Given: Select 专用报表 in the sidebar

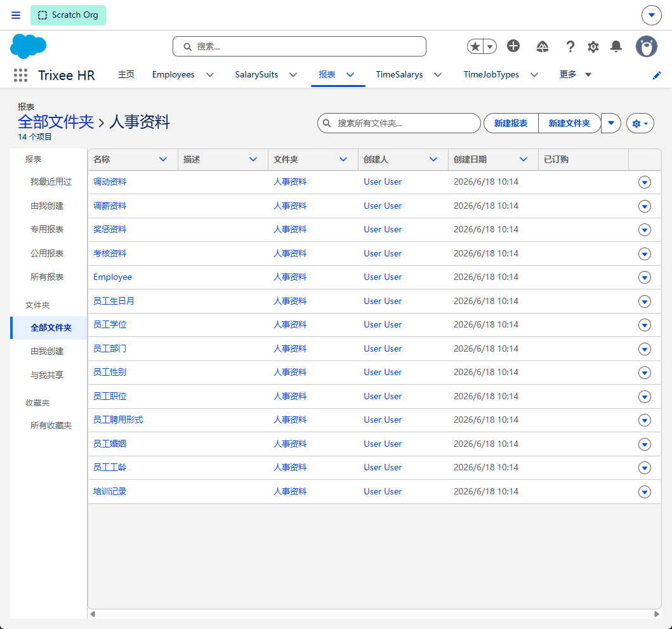Looking at the screenshot, I should [47, 229].
